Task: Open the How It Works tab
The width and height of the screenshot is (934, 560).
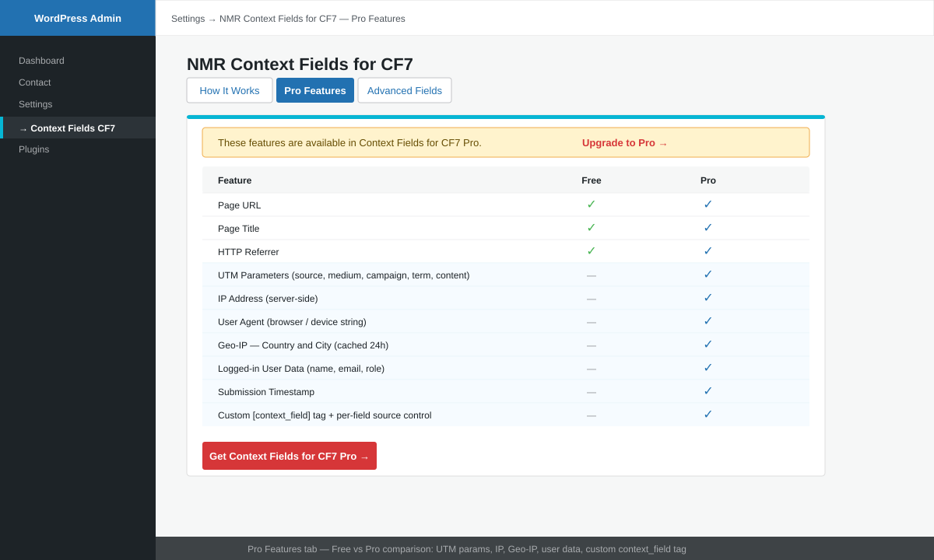Action: (230, 90)
